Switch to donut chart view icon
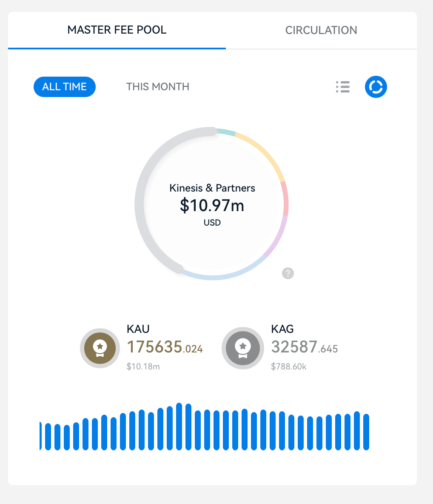 376,87
